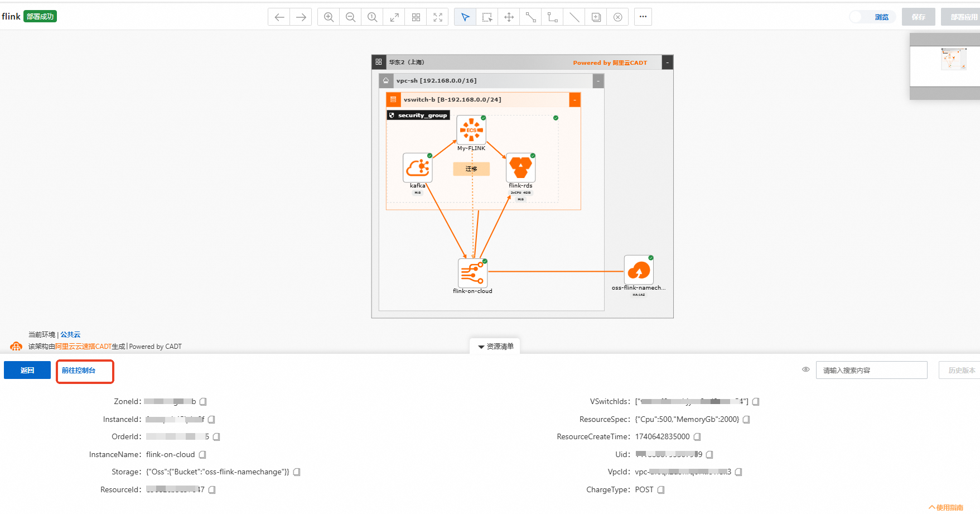This screenshot has height=514, width=980.
Task: Click the diagonal expand arrows icon
Action: coord(394,17)
